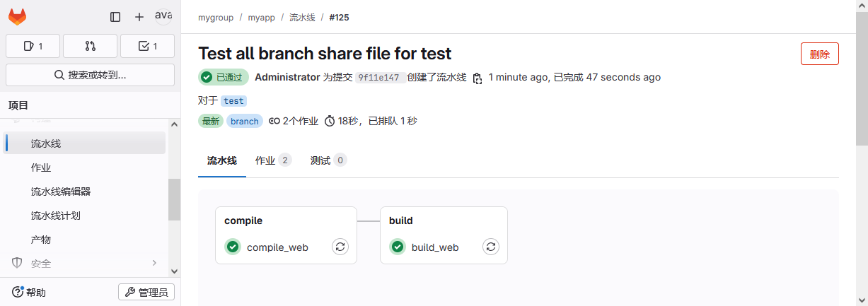The image size is (868, 306).
Task: Switch to the 测试 tab
Action: click(328, 160)
